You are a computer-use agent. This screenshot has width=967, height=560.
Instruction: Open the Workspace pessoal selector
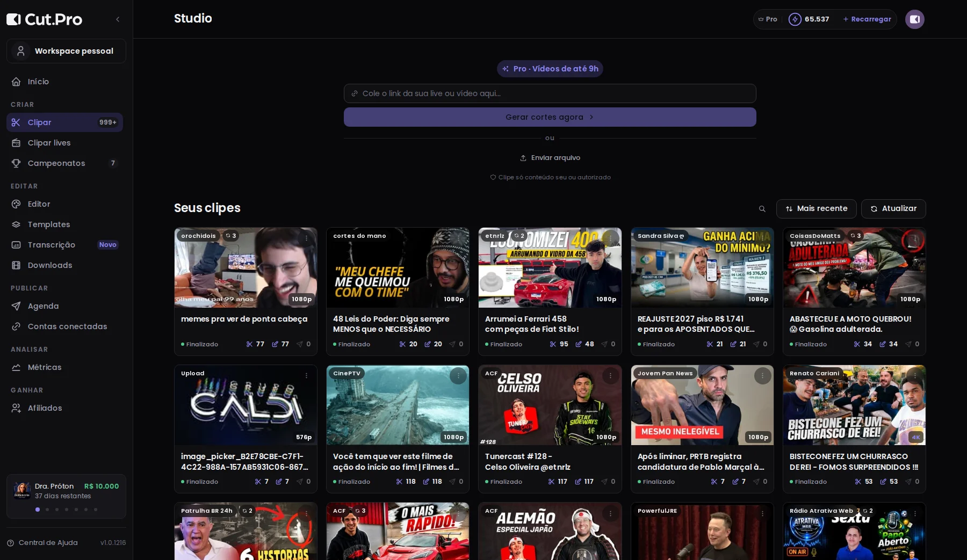point(66,51)
